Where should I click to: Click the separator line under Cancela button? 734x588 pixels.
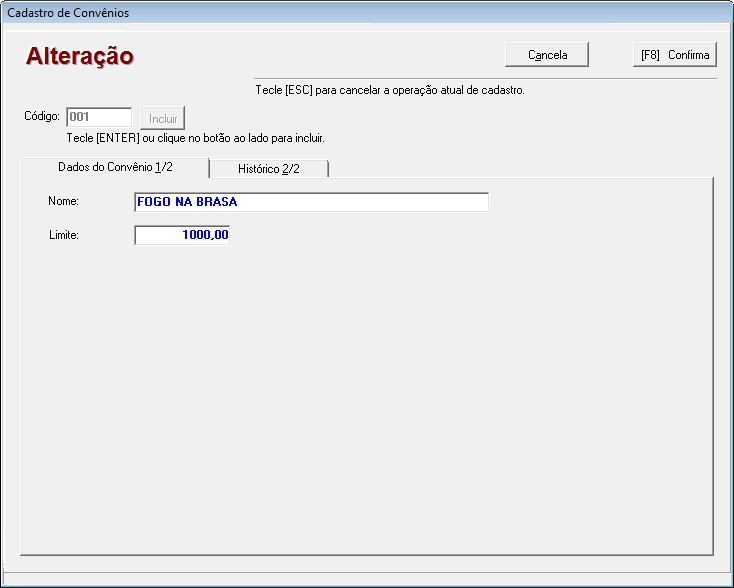[x=480, y=78]
